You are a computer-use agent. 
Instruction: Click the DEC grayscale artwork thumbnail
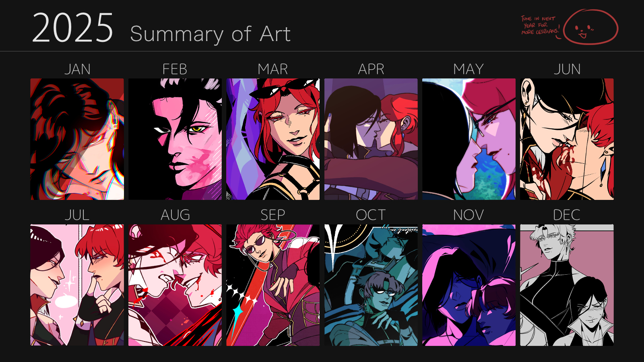pos(567,285)
